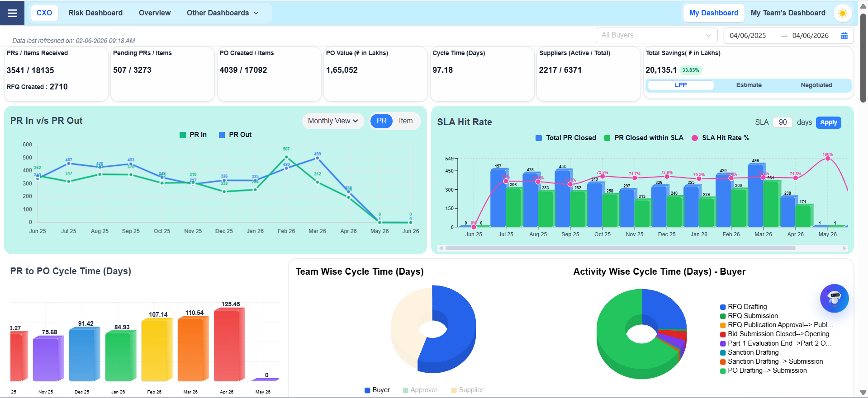868x398 pixels.
Task: Select the Negotiated savings option
Action: (x=816, y=85)
